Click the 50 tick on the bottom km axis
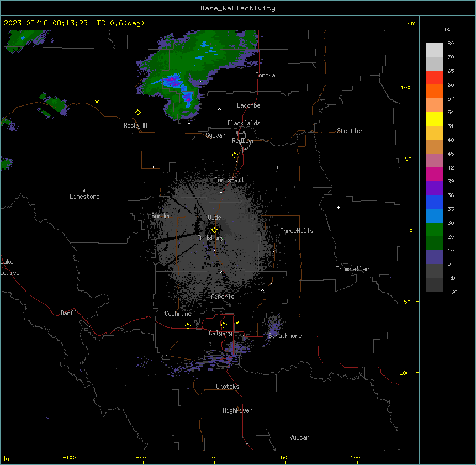This screenshot has width=476, height=465. point(284,457)
